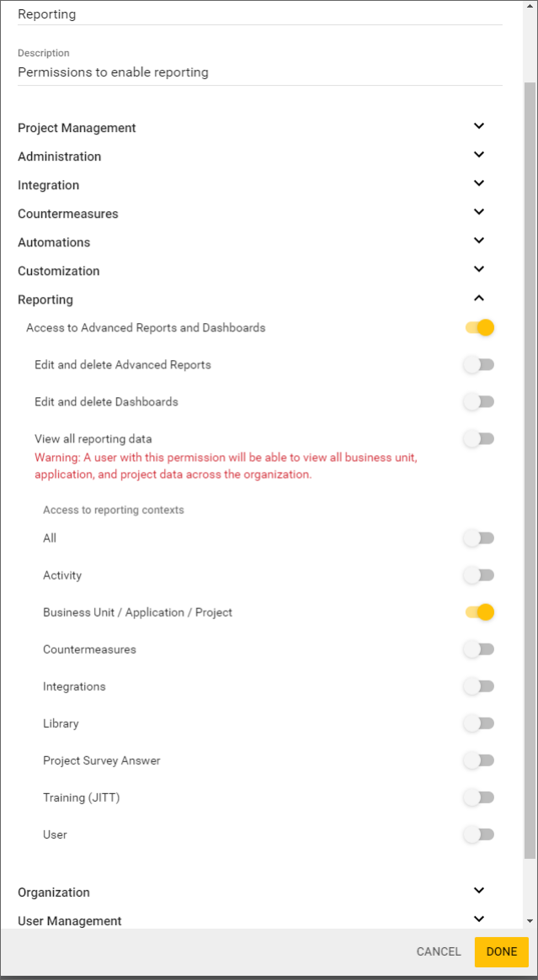This screenshot has width=538, height=980.
Task: Turn on View all reporting data
Action: 478,438
